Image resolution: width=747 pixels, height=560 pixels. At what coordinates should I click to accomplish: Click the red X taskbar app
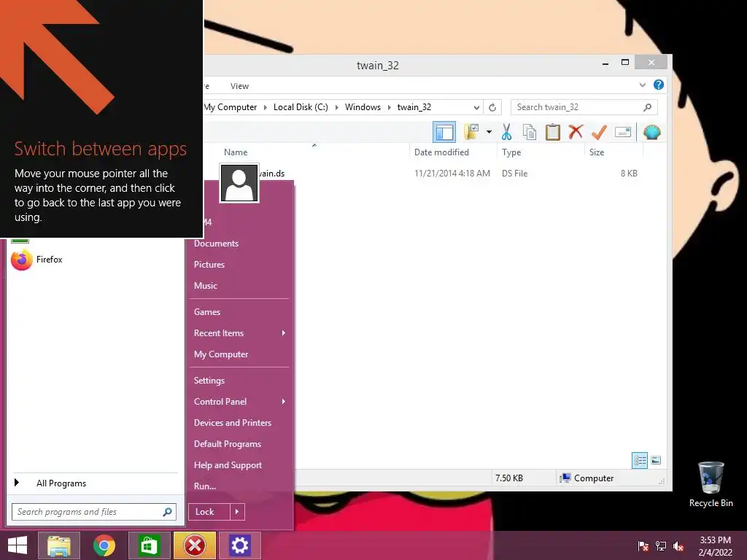pos(194,545)
